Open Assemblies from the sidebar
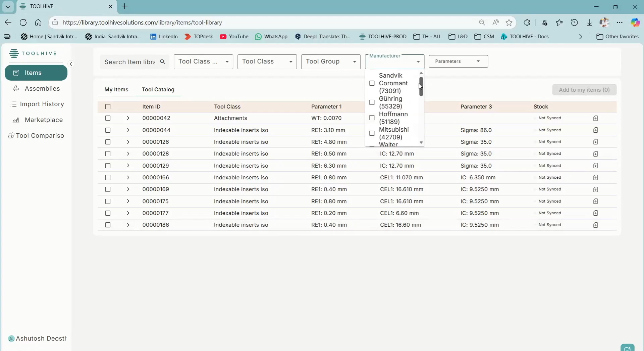 (42, 89)
